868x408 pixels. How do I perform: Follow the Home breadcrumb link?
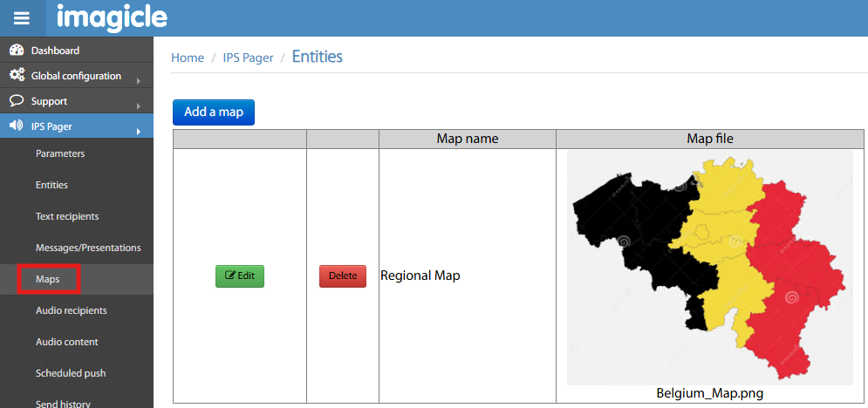coord(188,58)
